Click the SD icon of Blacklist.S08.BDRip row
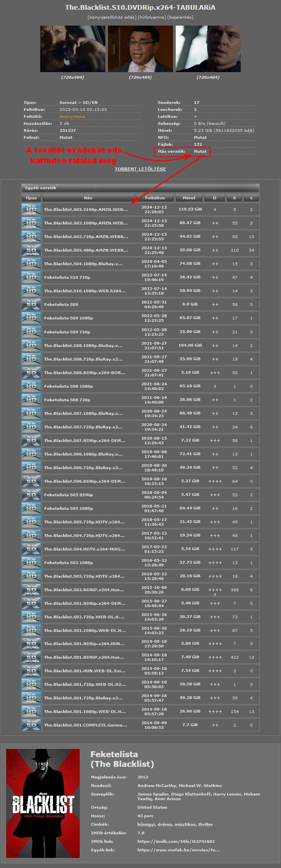This screenshot has width=281, height=868. (31, 373)
